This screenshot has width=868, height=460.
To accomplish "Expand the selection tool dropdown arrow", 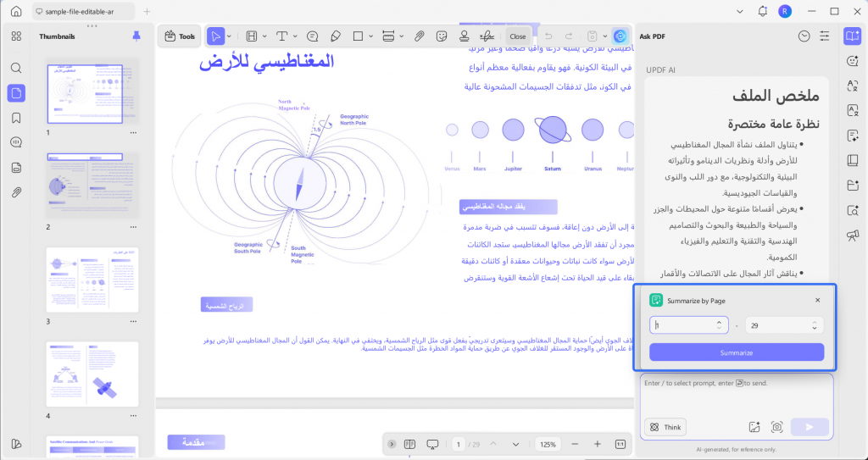I will tap(229, 36).
